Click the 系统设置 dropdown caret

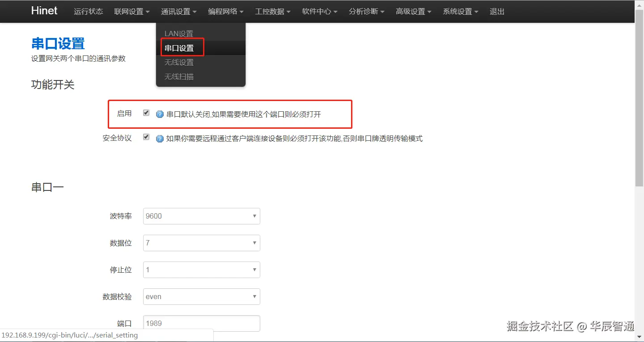pos(475,12)
